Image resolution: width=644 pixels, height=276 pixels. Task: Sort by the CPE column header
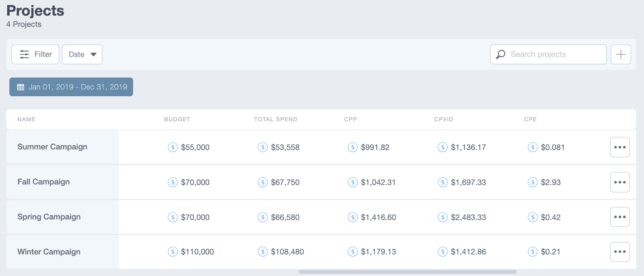pyautogui.click(x=530, y=119)
